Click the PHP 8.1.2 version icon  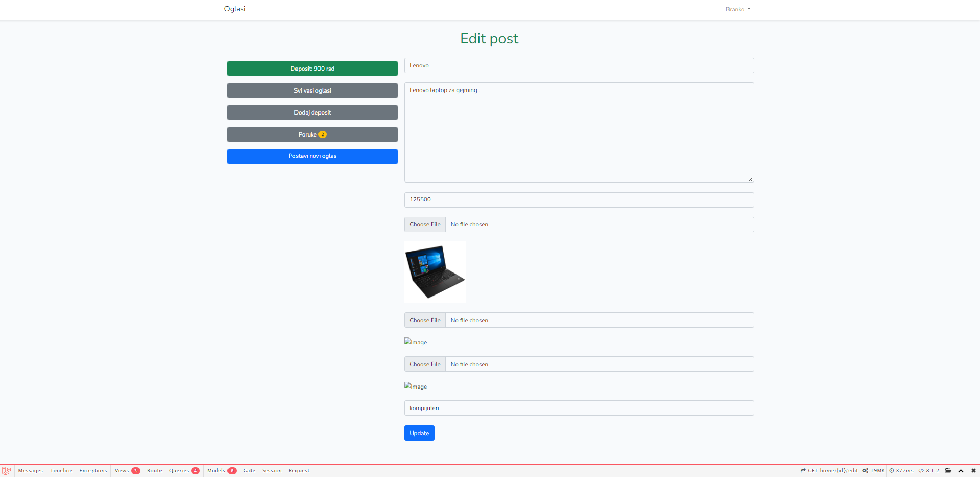pos(922,471)
